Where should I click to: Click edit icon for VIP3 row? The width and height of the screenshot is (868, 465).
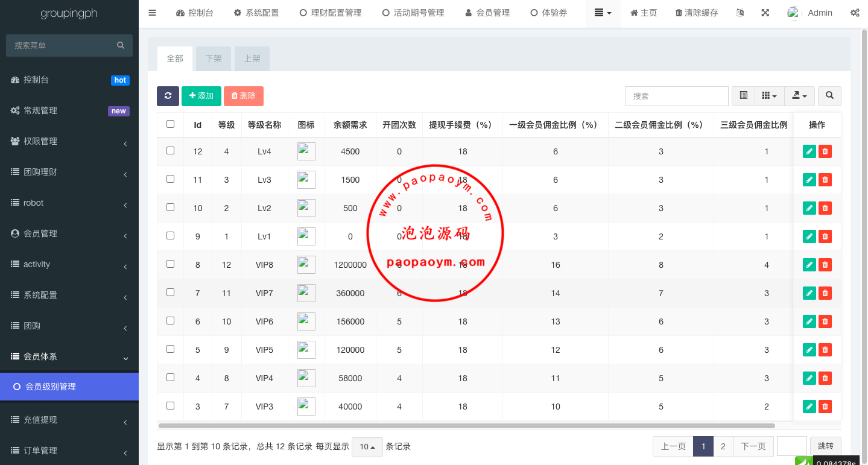click(809, 406)
